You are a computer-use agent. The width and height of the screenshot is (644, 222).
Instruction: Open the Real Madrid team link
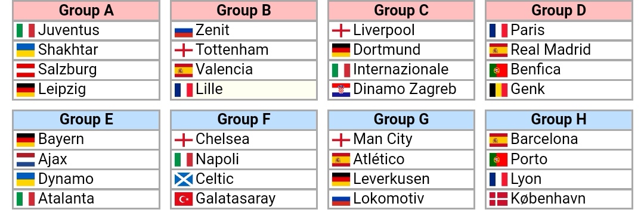click(x=550, y=49)
